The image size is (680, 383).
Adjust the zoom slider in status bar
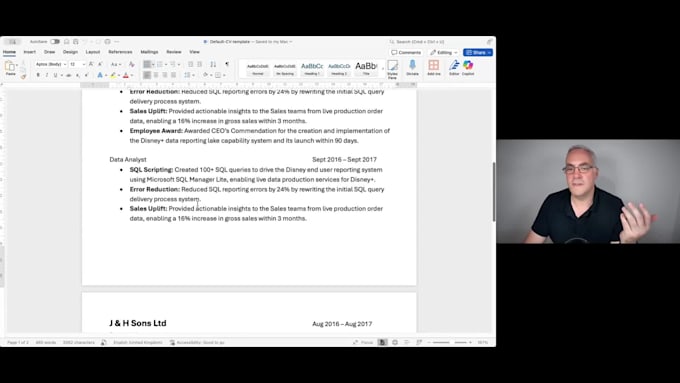449,343
